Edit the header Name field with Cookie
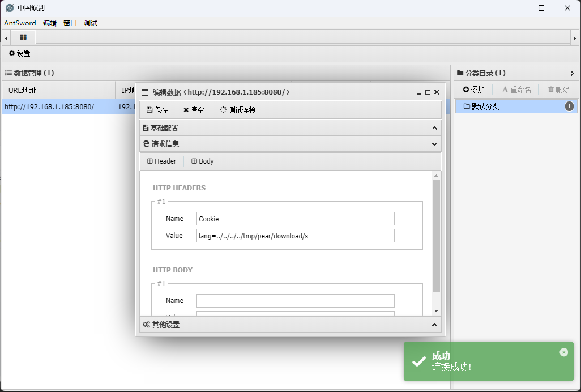Screen dimensions: 581x392 (296, 219)
